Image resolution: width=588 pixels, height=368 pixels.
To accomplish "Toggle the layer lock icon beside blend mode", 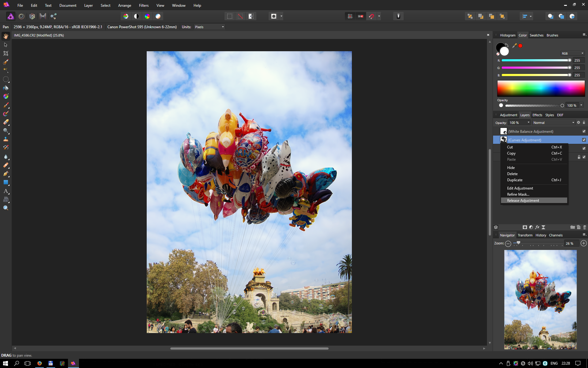I will (x=584, y=122).
